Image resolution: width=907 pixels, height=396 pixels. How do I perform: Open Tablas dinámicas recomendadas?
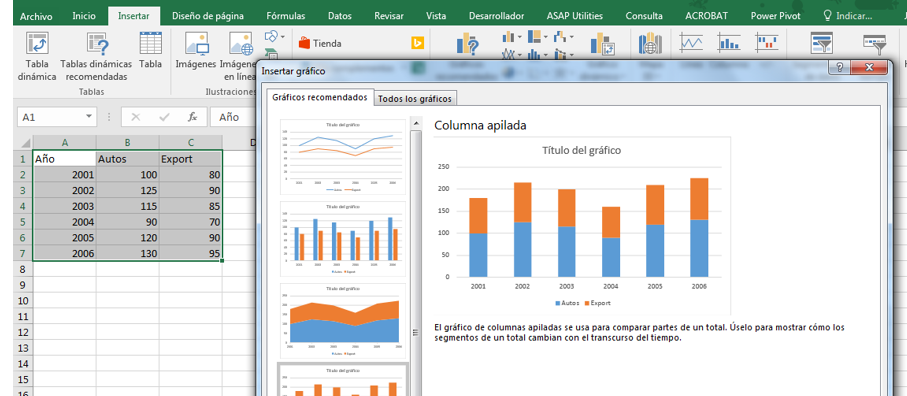96,43
